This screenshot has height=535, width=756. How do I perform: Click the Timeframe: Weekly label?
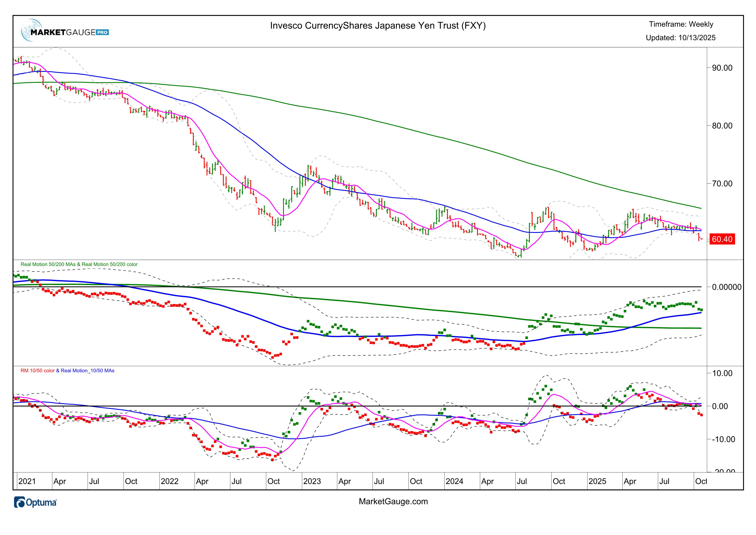point(681,24)
